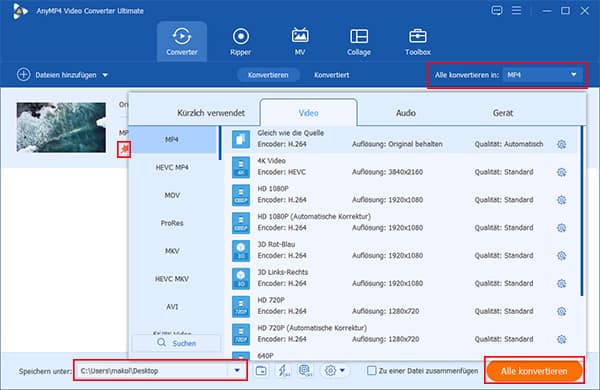600x390 pixels.
Task: Expand the Dateien hinzufügen dropdown arrow
Action: click(x=105, y=75)
